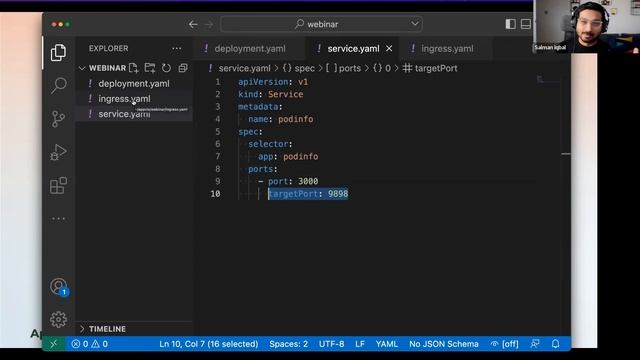
Task: Switch to the deployment.yaml tab
Action: (249, 49)
